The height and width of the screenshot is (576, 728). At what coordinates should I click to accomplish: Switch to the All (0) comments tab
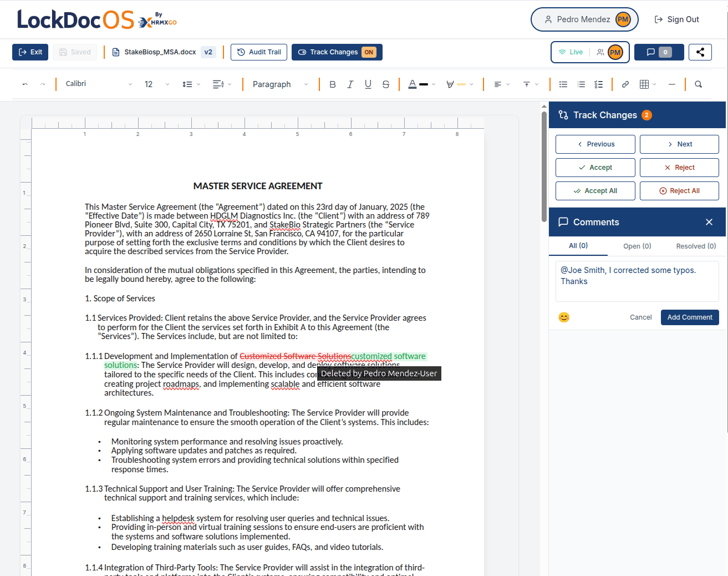click(x=578, y=246)
